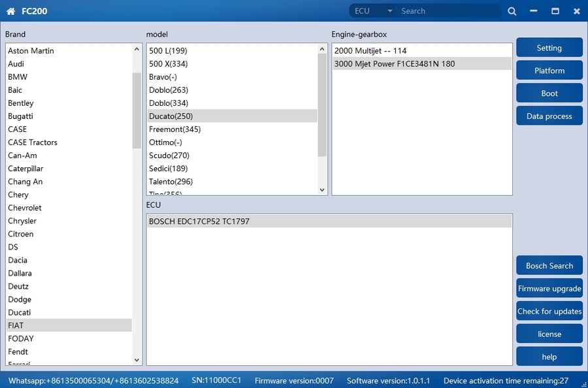Select 2000 Multijet -- 114 engine
The height and width of the screenshot is (388, 588).
point(370,51)
